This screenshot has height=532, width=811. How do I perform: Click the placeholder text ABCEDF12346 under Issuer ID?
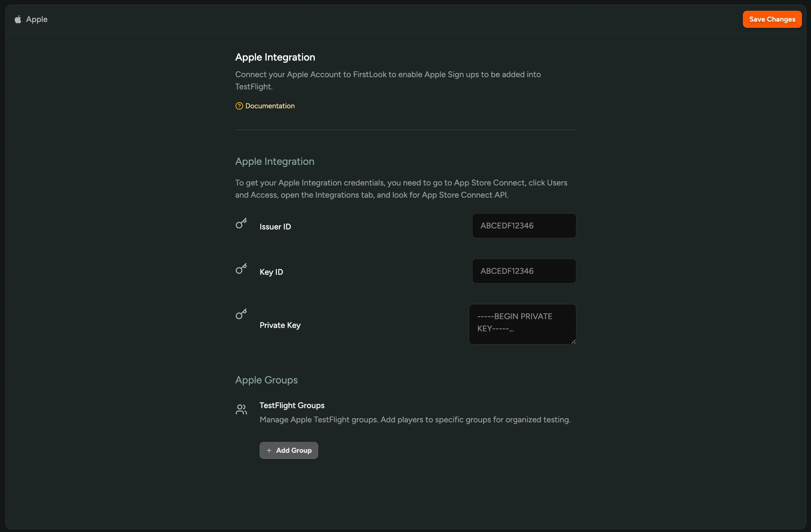point(507,225)
